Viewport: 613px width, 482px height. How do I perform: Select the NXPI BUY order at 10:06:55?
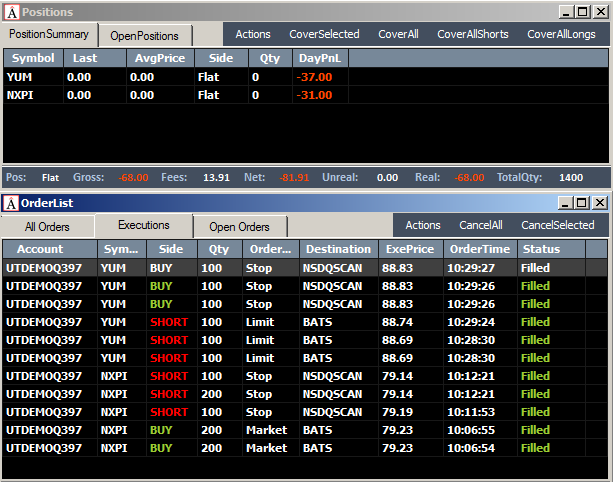pyautogui.click(x=305, y=430)
